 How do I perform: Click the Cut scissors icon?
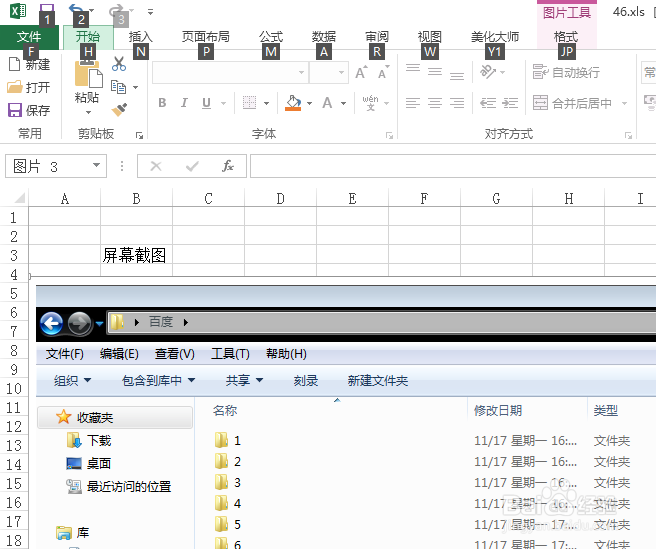coord(119,64)
